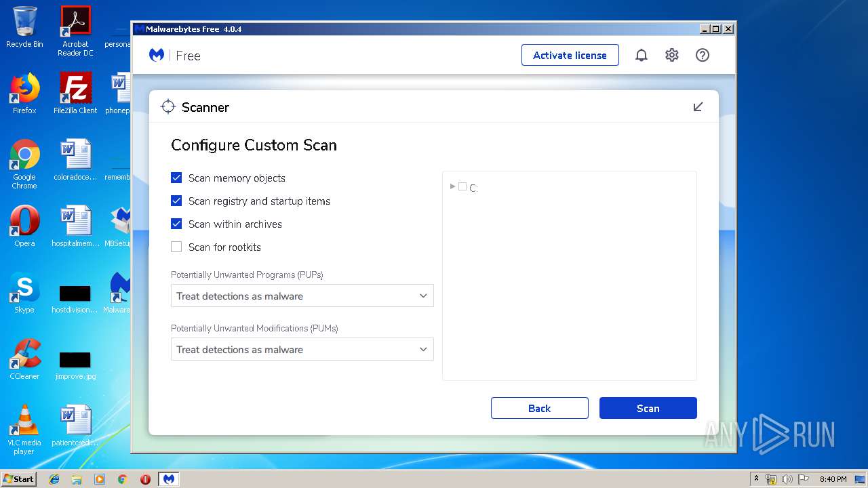Click the taskbar clock showing 8:40 PM
This screenshot has width=868, height=488.
pos(833,479)
